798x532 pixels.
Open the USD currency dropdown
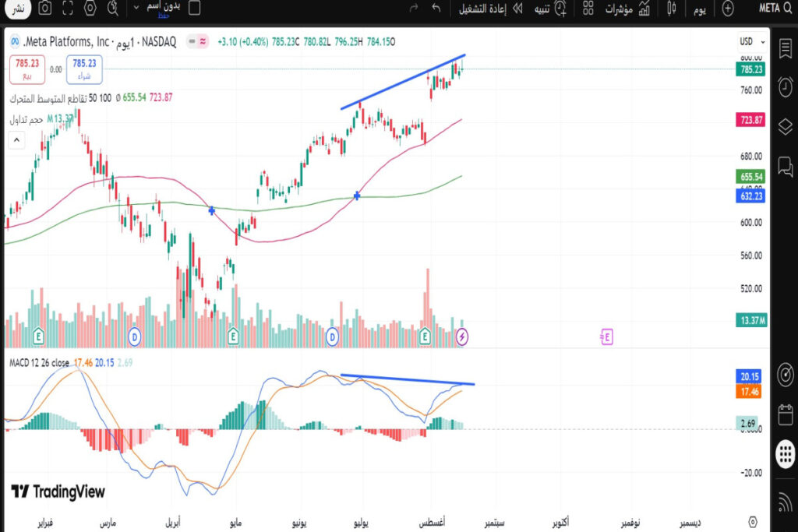pyautogui.click(x=750, y=41)
